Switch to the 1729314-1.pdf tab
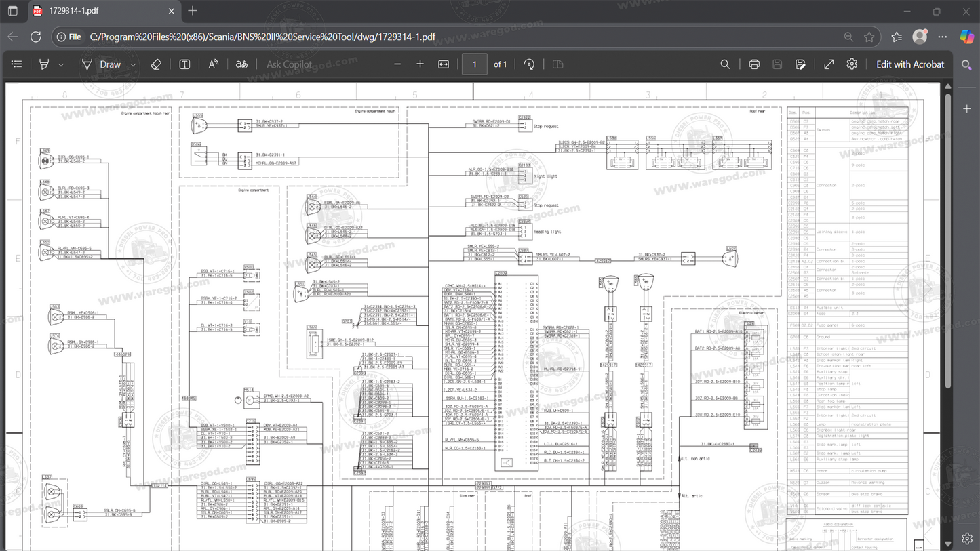 pyautogui.click(x=95, y=11)
